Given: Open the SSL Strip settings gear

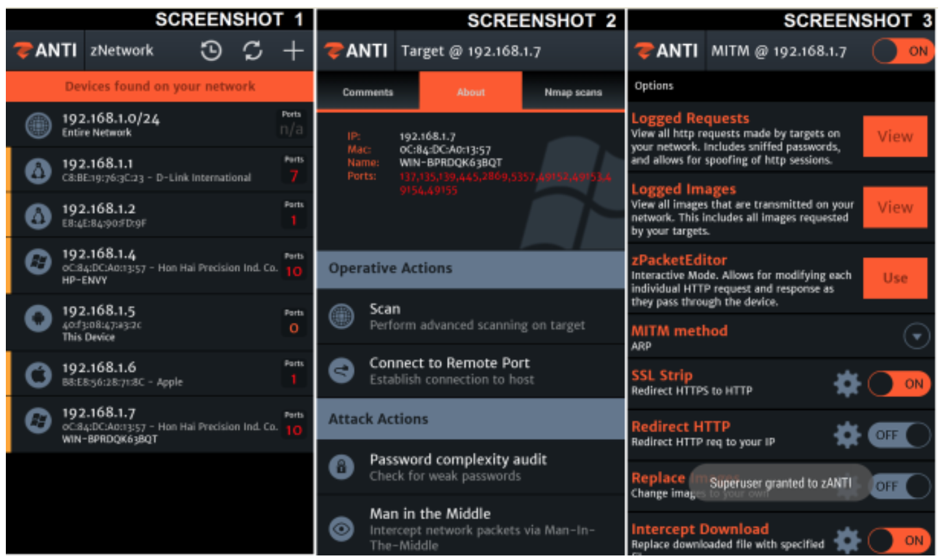Looking at the screenshot, I should click(x=847, y=384).
